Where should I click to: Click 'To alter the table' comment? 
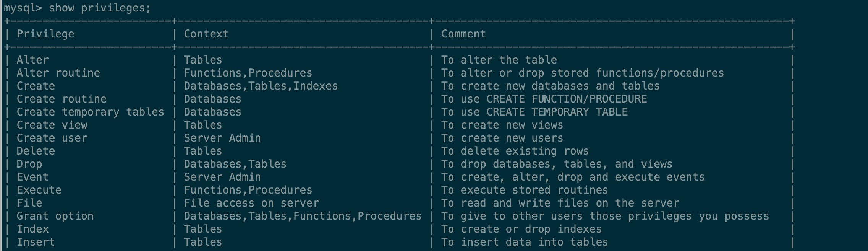pos(499,60)
